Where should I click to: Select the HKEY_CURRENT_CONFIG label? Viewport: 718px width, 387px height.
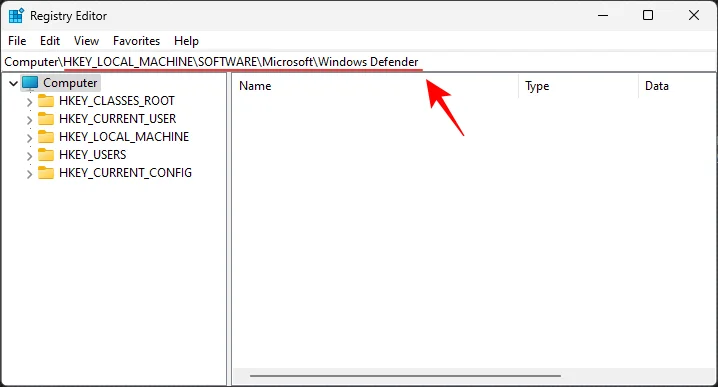(x=125, y=173)
